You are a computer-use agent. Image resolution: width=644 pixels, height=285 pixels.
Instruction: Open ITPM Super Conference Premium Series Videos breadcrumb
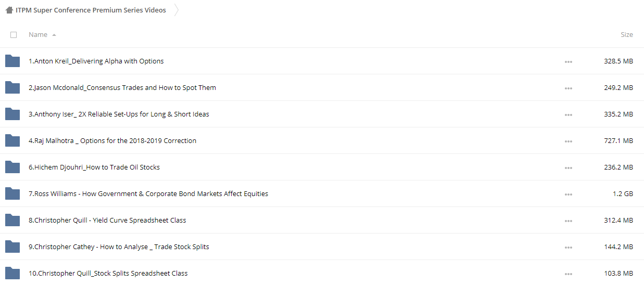pyautogui.click(x=91, y=10)
